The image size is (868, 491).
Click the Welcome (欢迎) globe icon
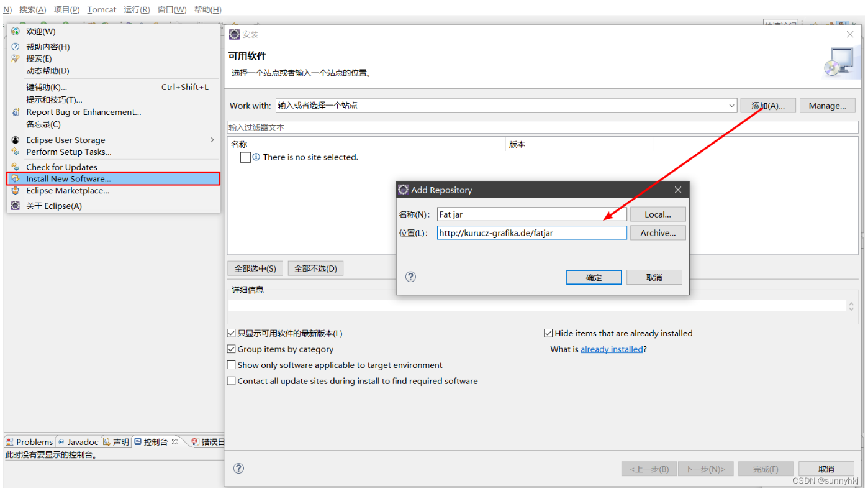point(16,31)
